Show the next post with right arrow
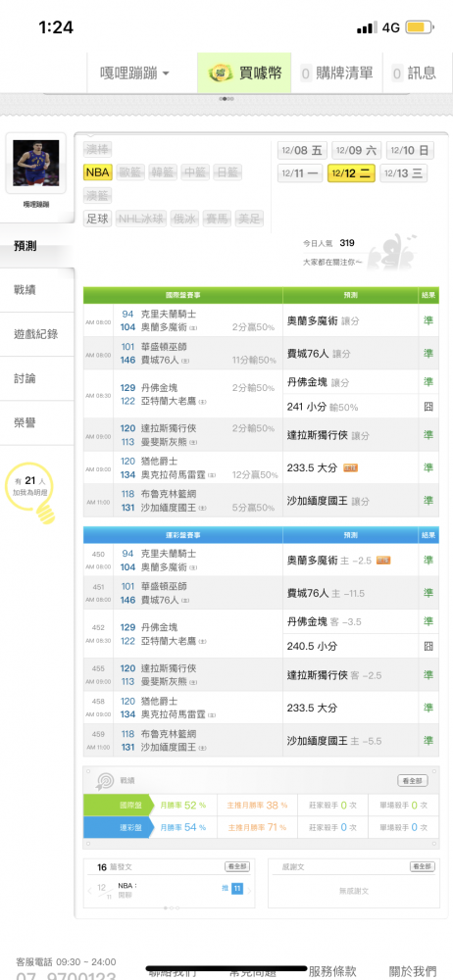The image size is (453, 980). 249,891
